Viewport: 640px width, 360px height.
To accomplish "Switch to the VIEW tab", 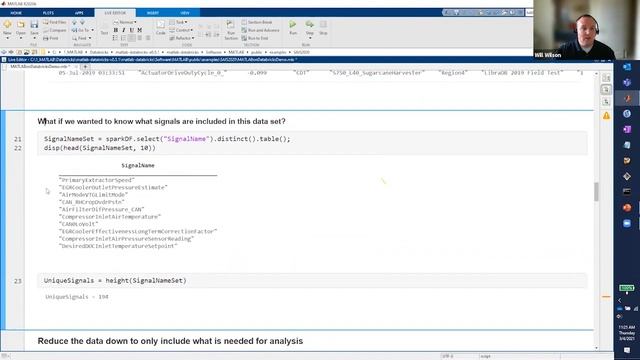I will (x=185, y=13).
